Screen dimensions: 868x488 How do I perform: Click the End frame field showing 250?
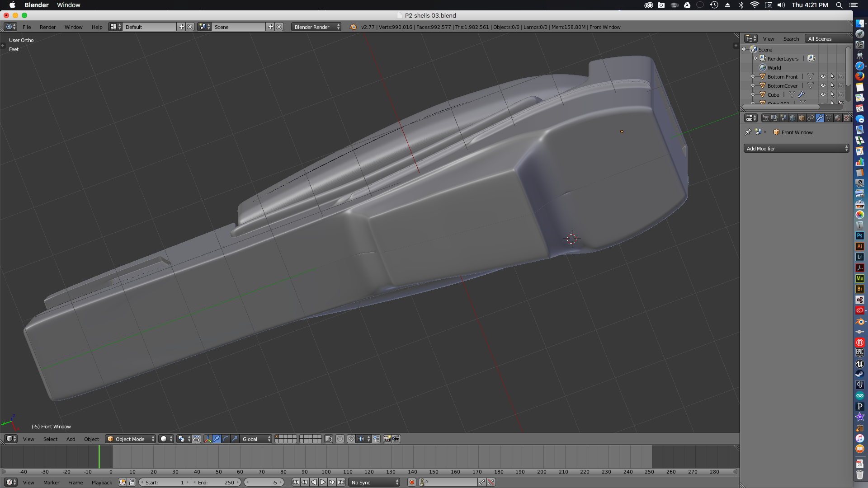[x=217, y=482]
